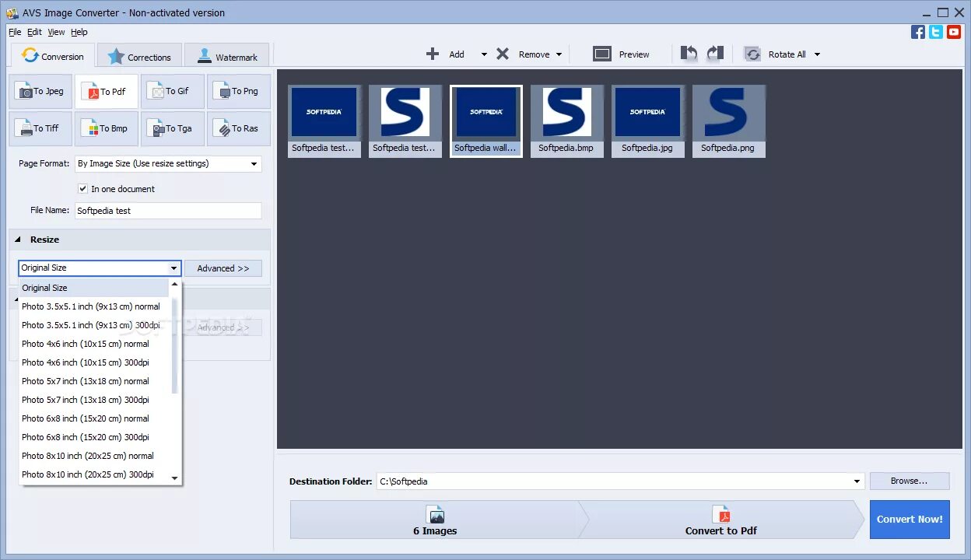Image resolution: width=971 pixels, height=560 pixels.
Task: Open the Facebook page icon
Action: click(918, 32)
